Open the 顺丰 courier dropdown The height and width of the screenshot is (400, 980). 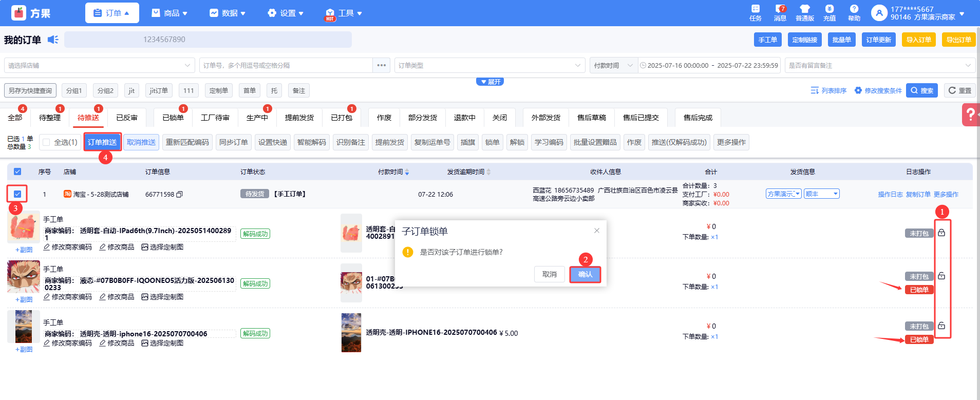[821, 194]
